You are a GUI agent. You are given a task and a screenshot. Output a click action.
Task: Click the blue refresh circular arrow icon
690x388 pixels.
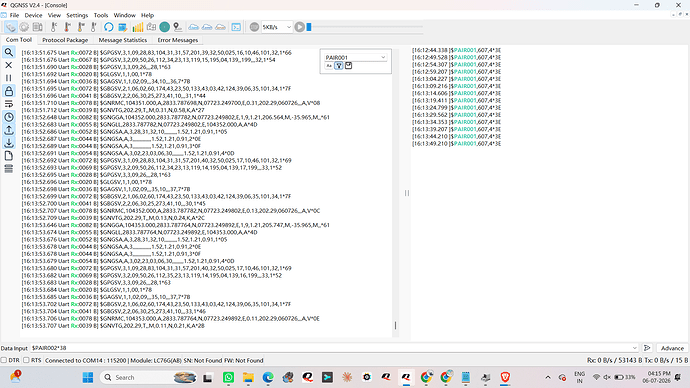point(109,27)
